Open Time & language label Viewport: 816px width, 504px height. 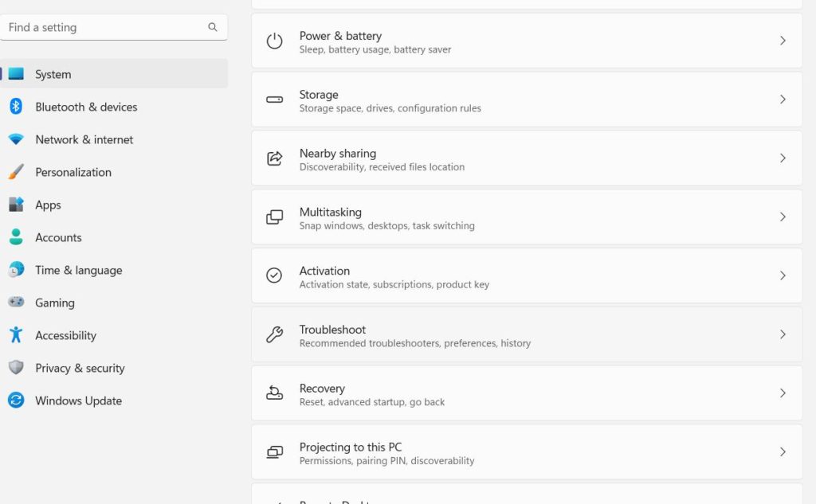[x=79, y=271]
